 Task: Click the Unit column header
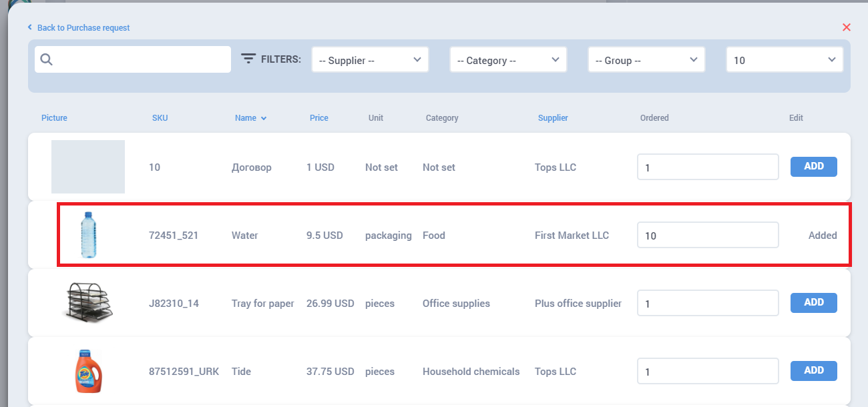coord(376,118)
